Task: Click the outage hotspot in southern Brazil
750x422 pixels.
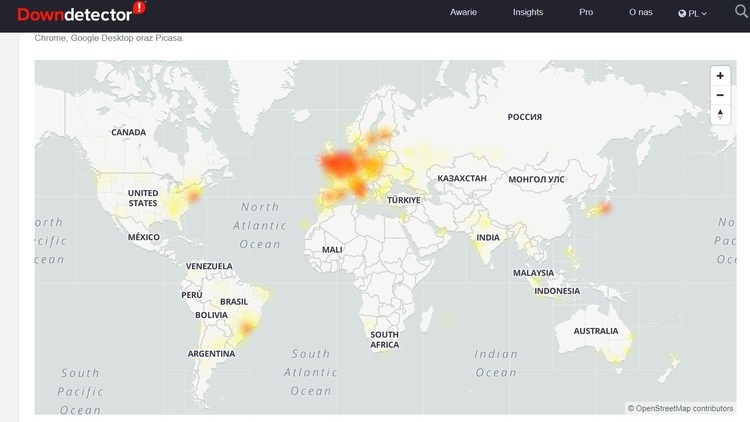Action: point(247,328)
